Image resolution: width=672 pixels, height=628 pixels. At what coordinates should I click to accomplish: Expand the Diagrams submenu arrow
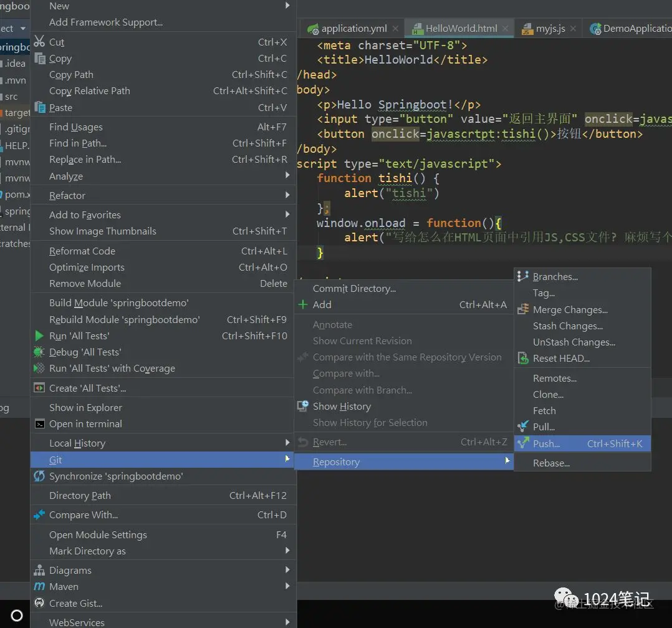[287, 570]
